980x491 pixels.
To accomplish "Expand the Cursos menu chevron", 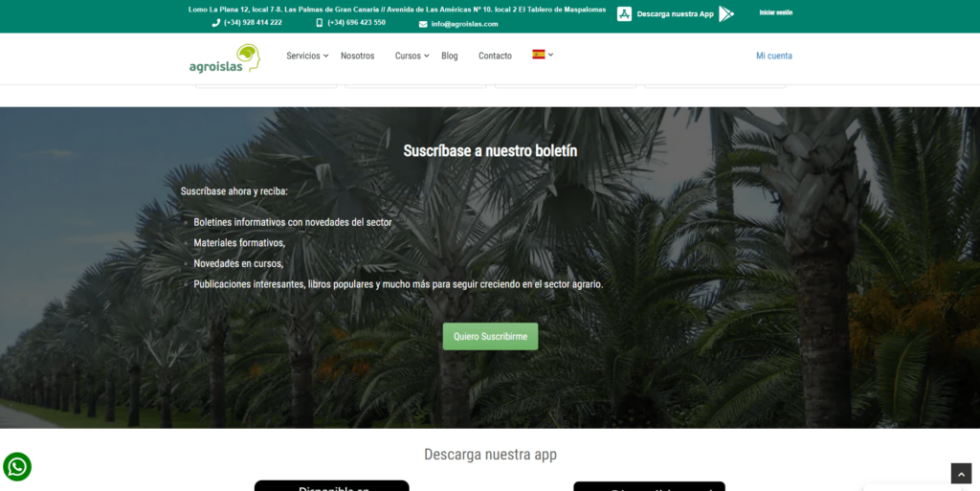I will pos(427,56).
